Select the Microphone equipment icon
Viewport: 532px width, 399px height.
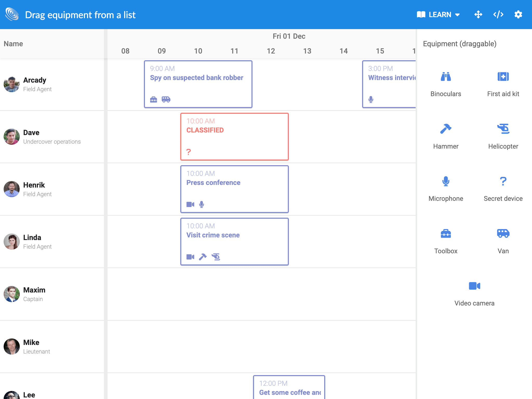tap(445, 181)
